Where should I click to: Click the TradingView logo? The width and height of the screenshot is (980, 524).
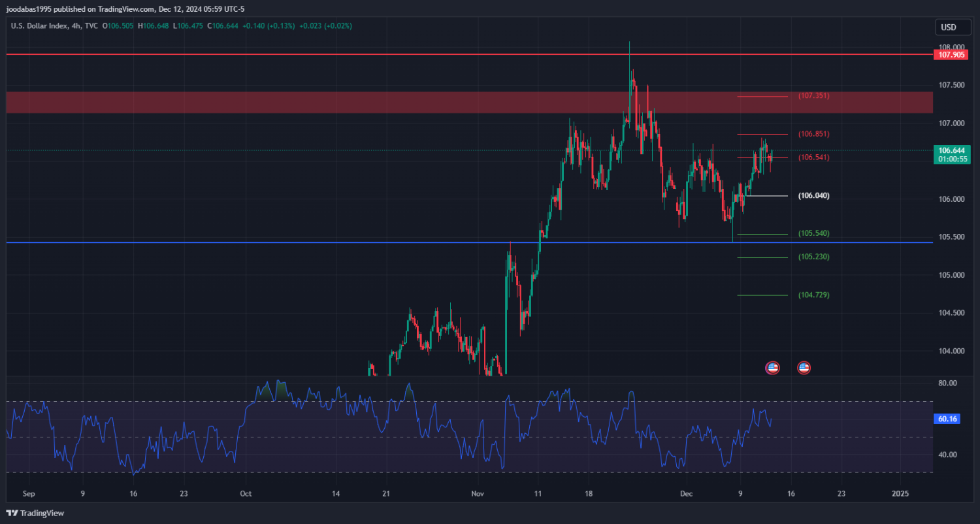pos(36,513)
